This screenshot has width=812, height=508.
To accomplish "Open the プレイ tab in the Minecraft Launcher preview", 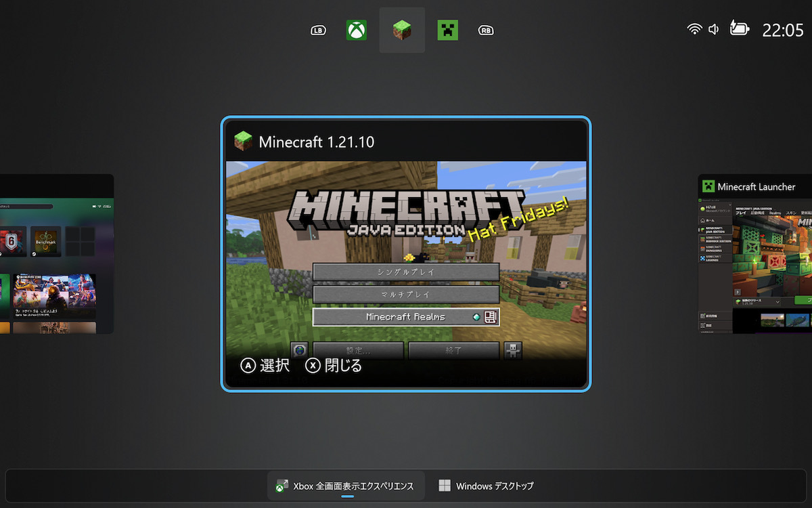I will [741, 213].
